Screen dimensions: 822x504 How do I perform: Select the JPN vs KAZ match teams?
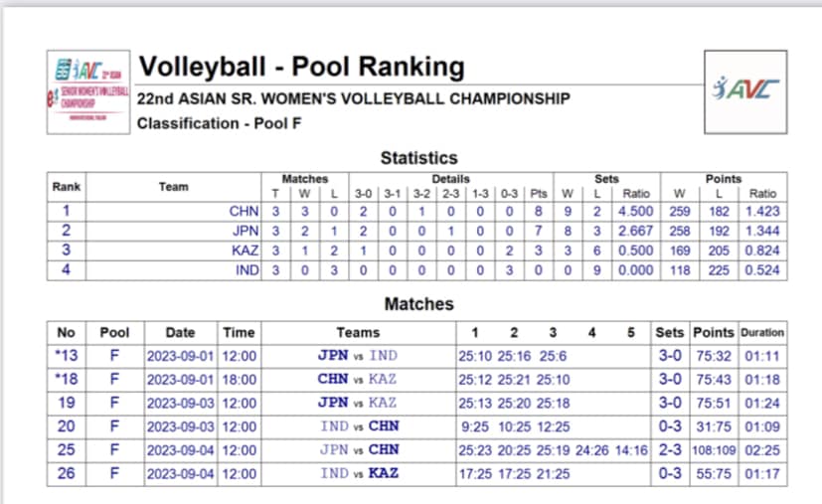pyautogui.click(x=357, y=403)
